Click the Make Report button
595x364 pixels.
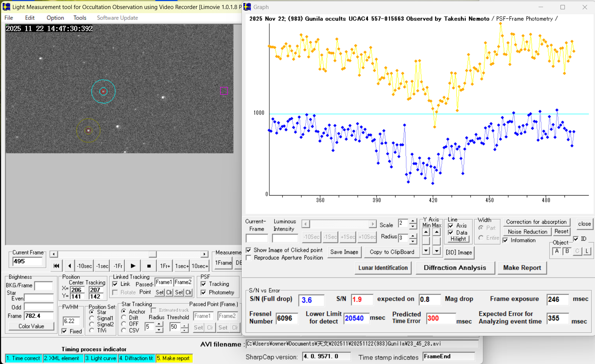[522, 268]
